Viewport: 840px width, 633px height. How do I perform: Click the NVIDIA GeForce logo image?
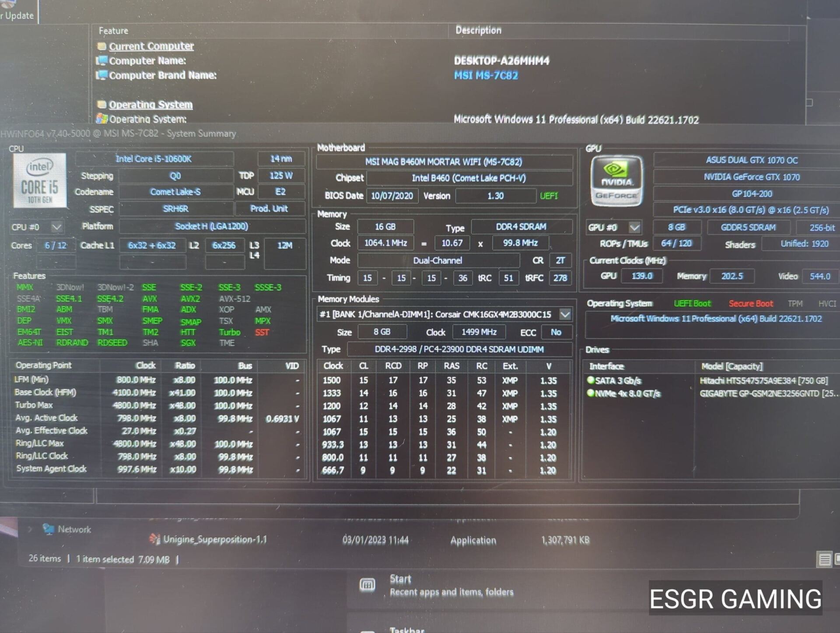[x=616, y=181]
